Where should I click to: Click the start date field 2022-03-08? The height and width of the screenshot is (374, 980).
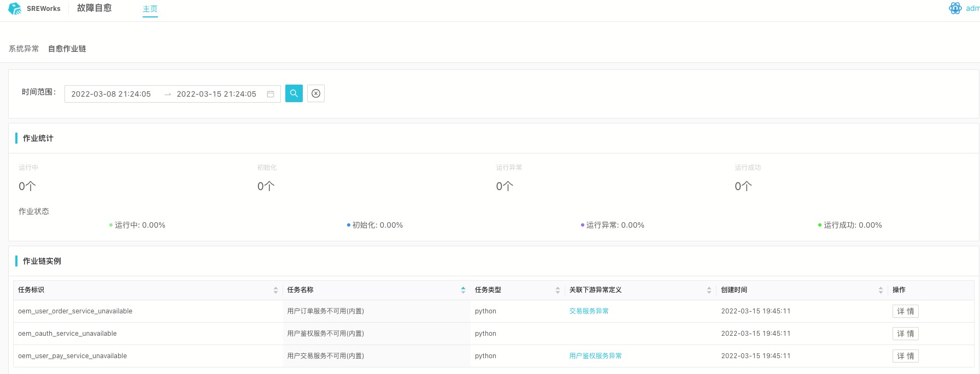pyautogui.click(x=111, y=94)
